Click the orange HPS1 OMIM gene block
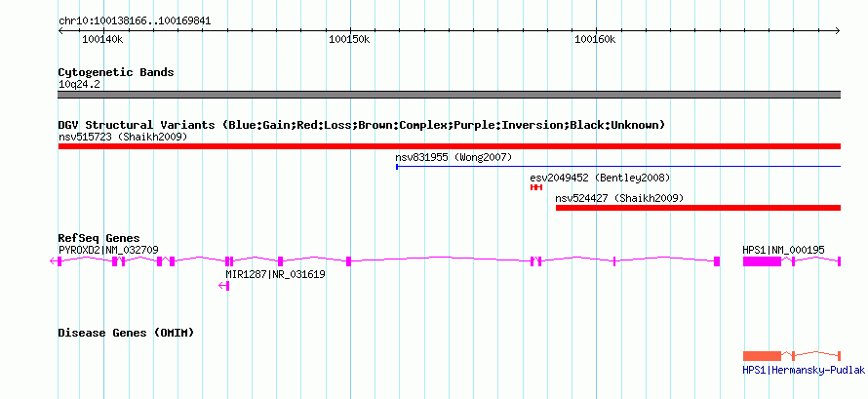This screenshot has height=399, width=868. pyautogui.click(x=762, y=355)
